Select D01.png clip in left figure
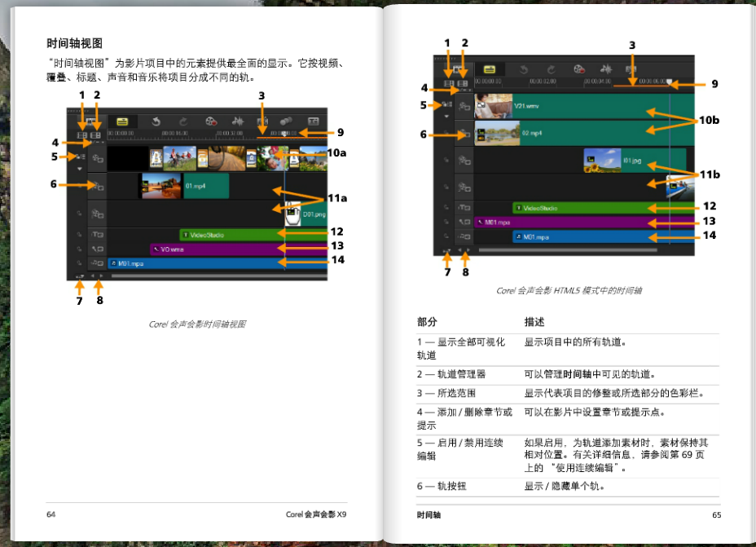 tap(305, 214)
